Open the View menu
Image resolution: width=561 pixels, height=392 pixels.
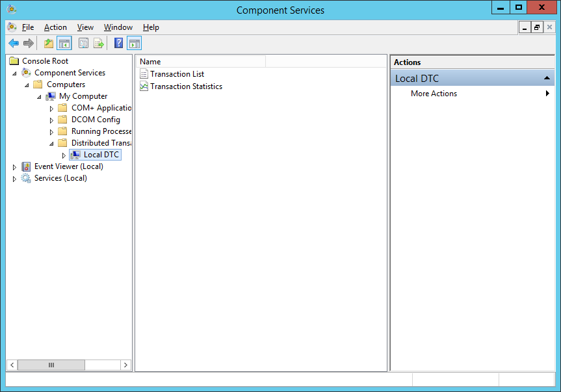click(85, 27)
